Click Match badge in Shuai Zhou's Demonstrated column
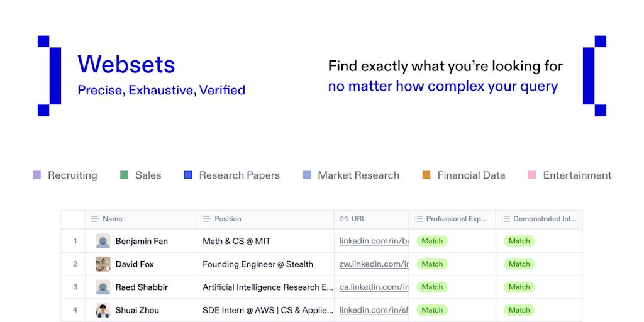 (519, 310)
